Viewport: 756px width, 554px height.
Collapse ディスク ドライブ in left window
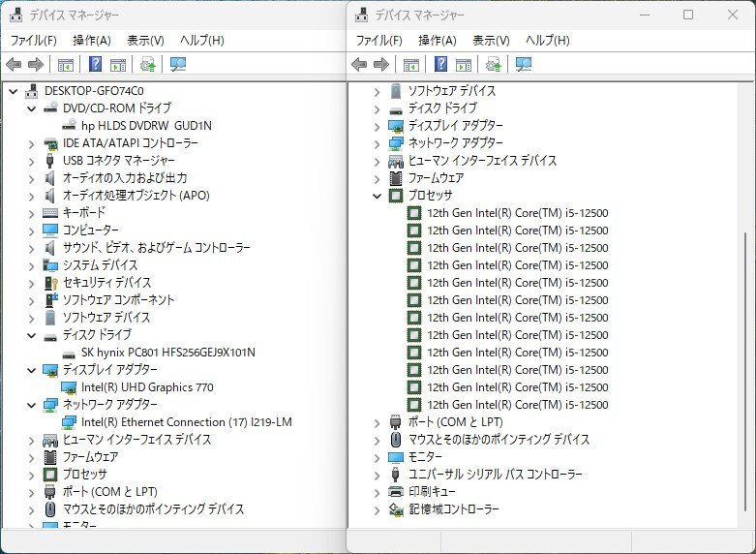click(32, 335)
